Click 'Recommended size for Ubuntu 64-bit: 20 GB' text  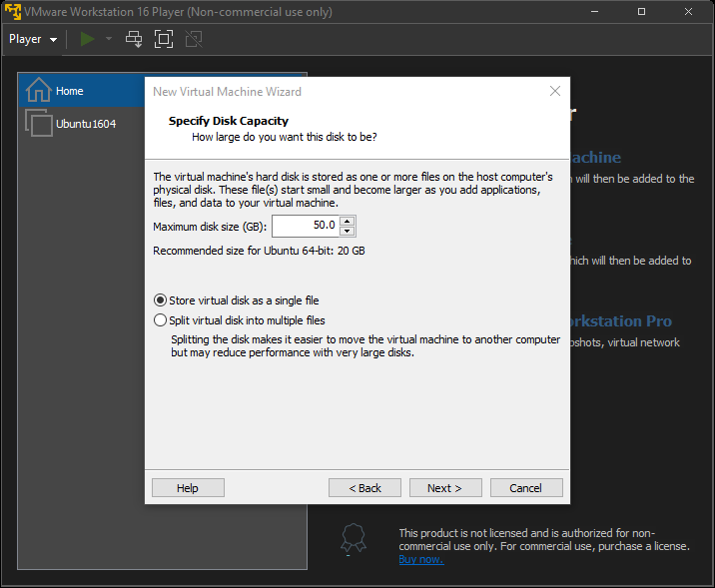point(259,251)
